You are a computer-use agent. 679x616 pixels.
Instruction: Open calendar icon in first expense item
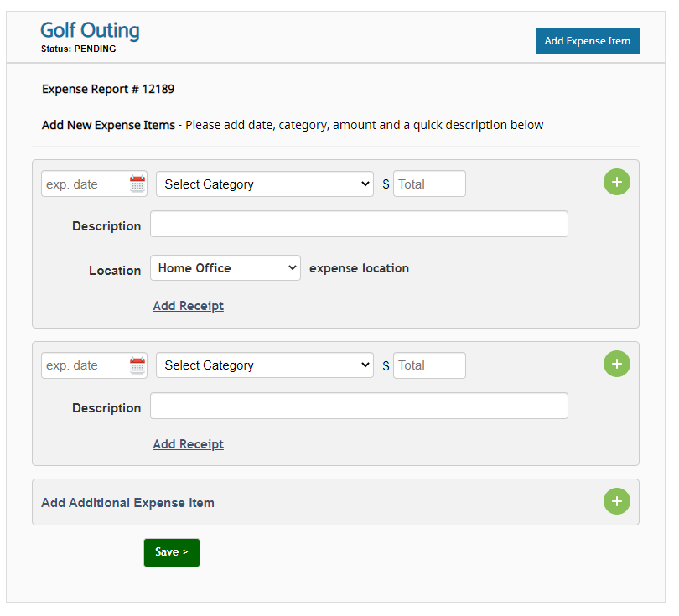point(137,184)
